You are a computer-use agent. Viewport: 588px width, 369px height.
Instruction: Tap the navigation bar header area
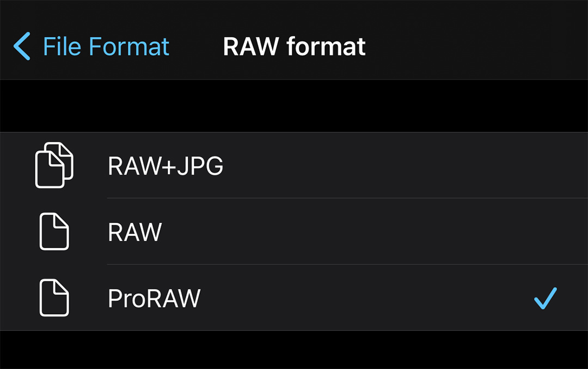coord(294,47)
